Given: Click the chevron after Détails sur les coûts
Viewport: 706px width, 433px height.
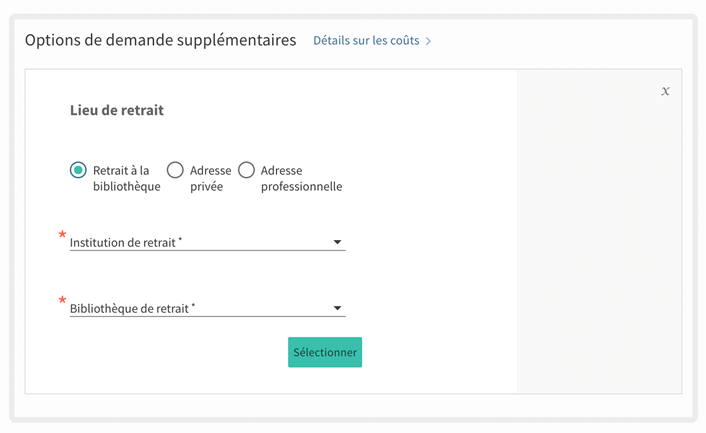Looking at the screenshot, I should 429,42.
